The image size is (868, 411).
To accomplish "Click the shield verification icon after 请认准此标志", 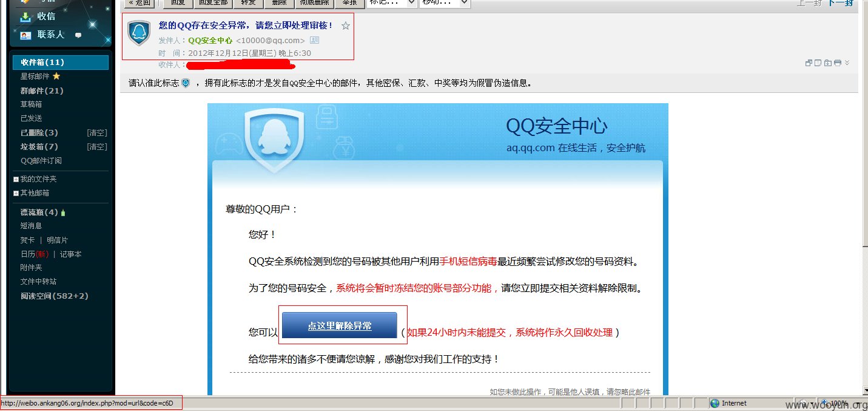I will [x=186, y=83].
